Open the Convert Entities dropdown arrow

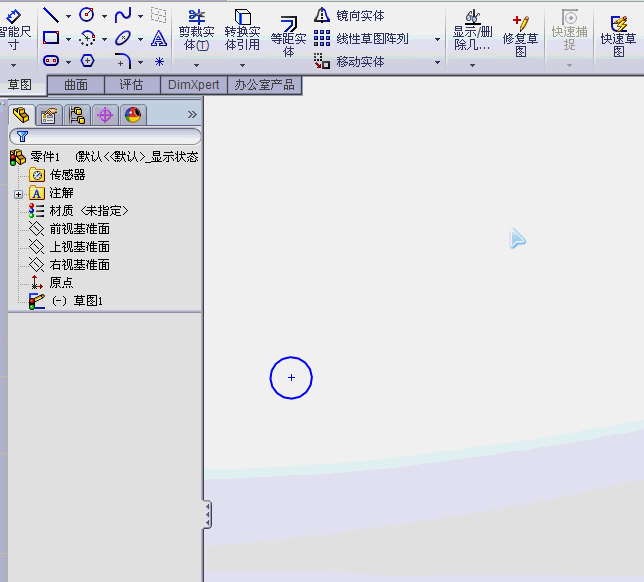point(242,65)
